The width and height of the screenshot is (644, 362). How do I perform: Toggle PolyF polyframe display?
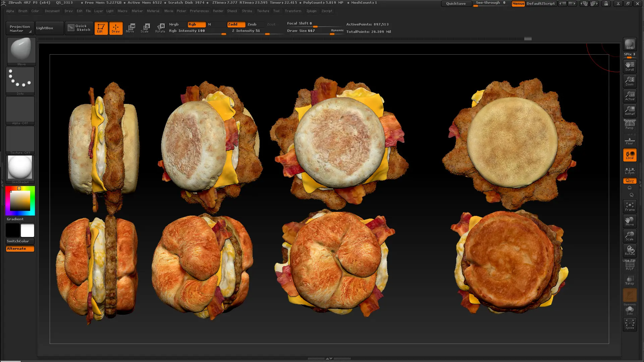pos(630,265)
